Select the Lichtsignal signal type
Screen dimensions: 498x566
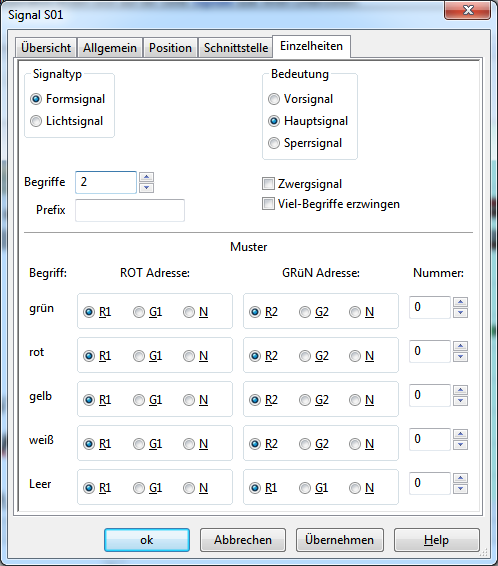(67, 121)
